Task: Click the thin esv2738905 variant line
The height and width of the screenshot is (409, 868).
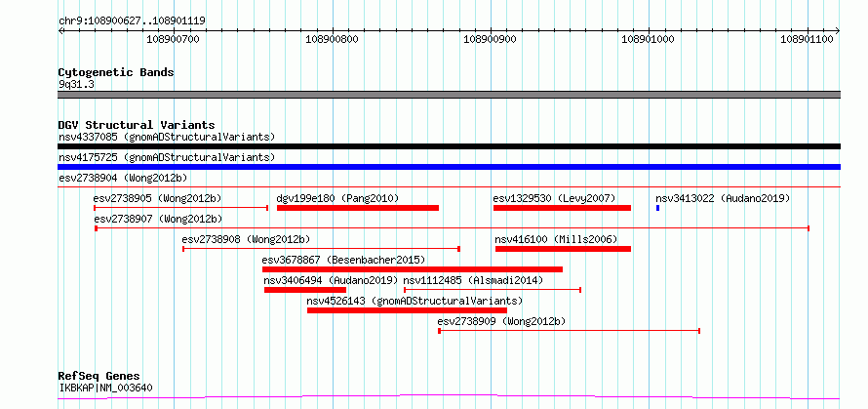Action: pyautogui.click(x=181, y=208)
